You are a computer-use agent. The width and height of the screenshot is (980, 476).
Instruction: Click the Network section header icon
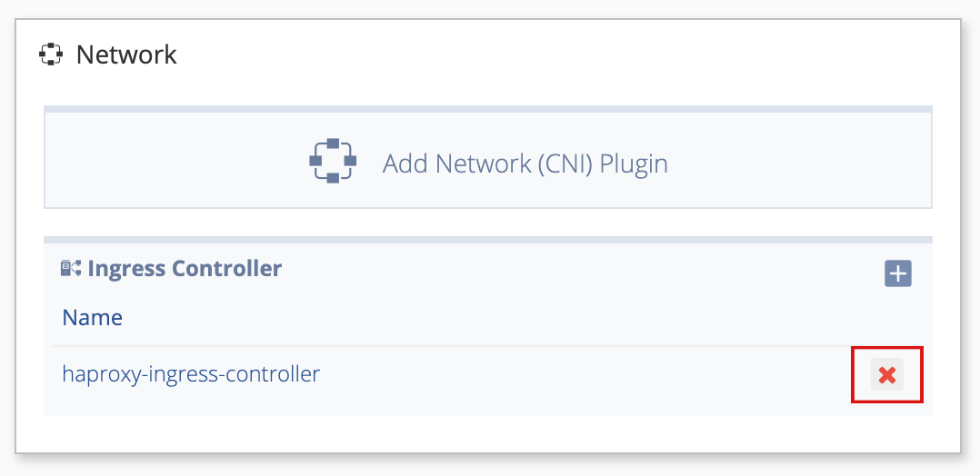tap(51, 55)
